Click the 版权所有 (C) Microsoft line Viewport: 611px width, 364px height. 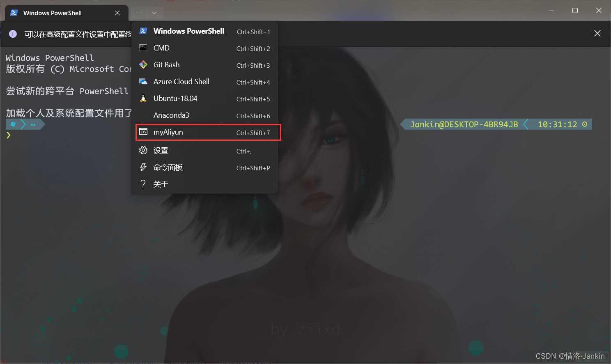click(x=69, y=69)
